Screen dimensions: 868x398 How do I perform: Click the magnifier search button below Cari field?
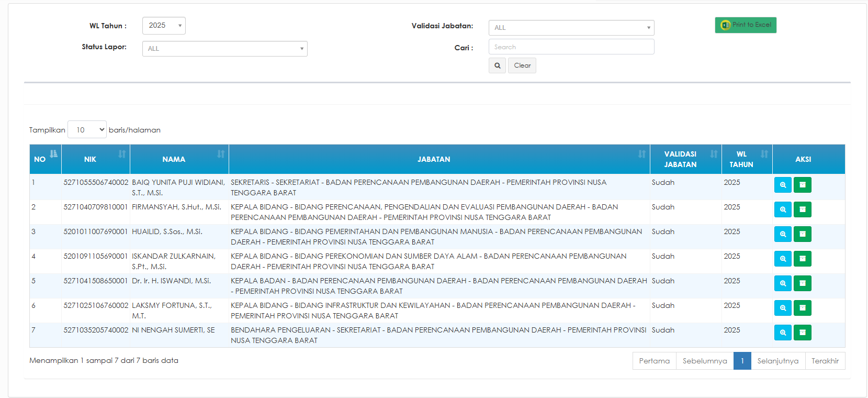pyautogui.click(x=497, y=65)
